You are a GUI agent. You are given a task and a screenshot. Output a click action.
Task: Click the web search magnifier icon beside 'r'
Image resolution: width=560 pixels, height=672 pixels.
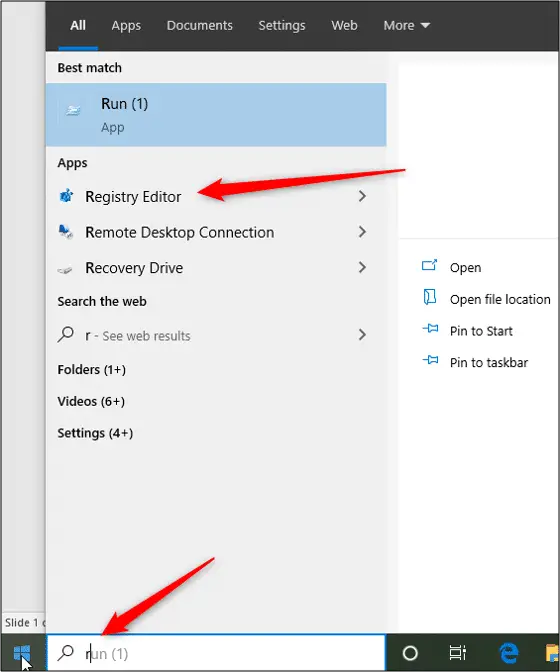(x=66, y=334)
